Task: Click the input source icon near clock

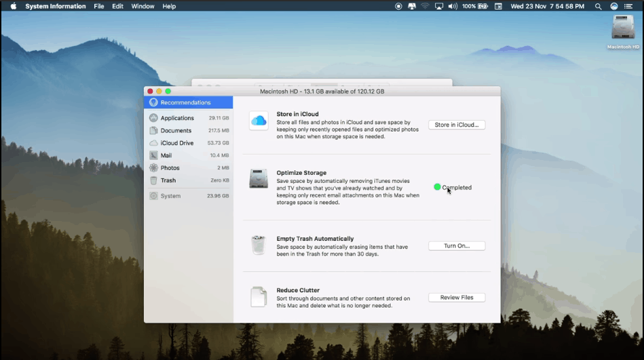Action: [x=498, y=6]
